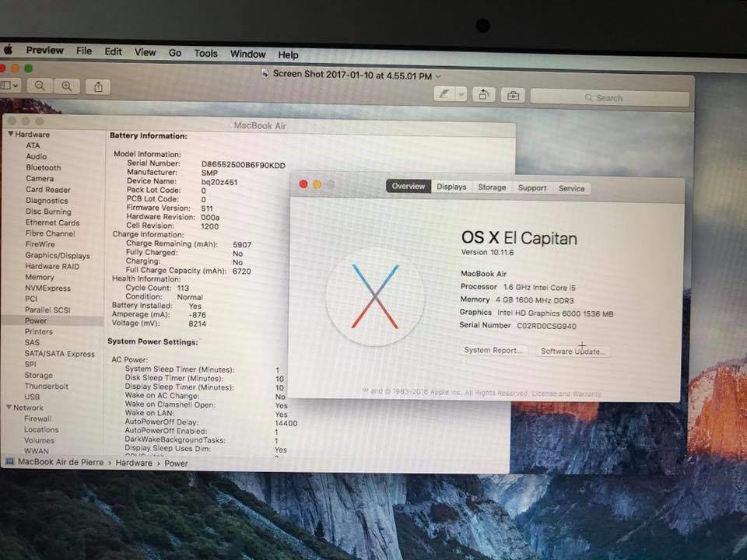Select Memory in the System Information sidebar
747x560 pixels.
pos(40,277)
